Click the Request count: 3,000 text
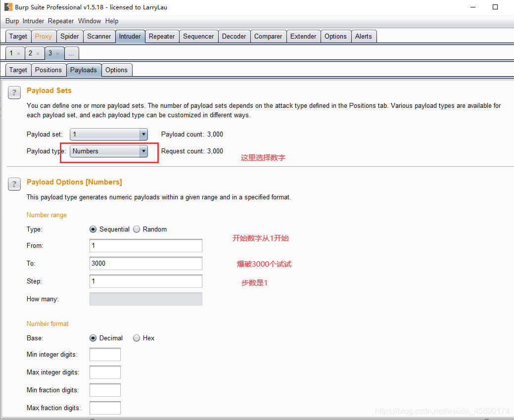The height and width of the screenshot is (420, 514). (192, 151)
